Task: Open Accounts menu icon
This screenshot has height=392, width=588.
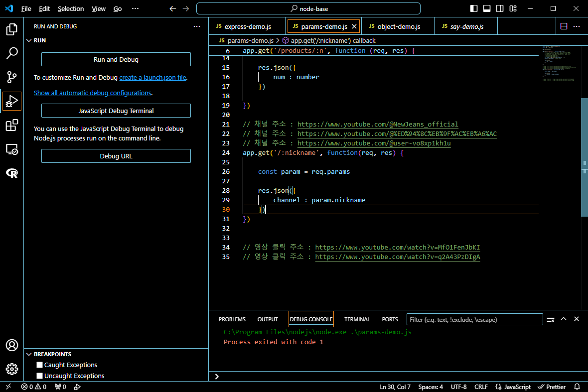Action: coord(11,345)
